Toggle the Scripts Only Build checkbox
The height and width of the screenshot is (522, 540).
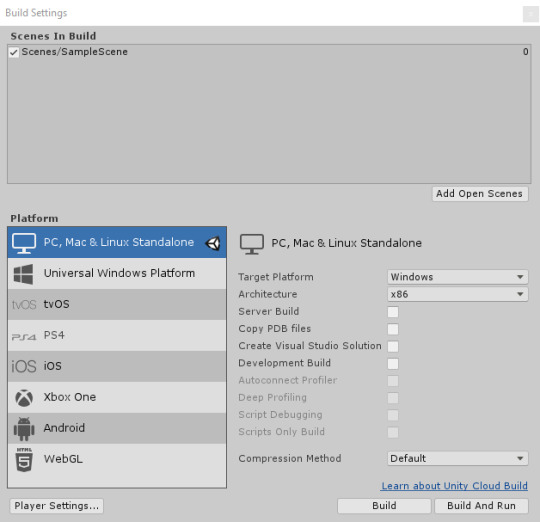[x=393, y=432]
